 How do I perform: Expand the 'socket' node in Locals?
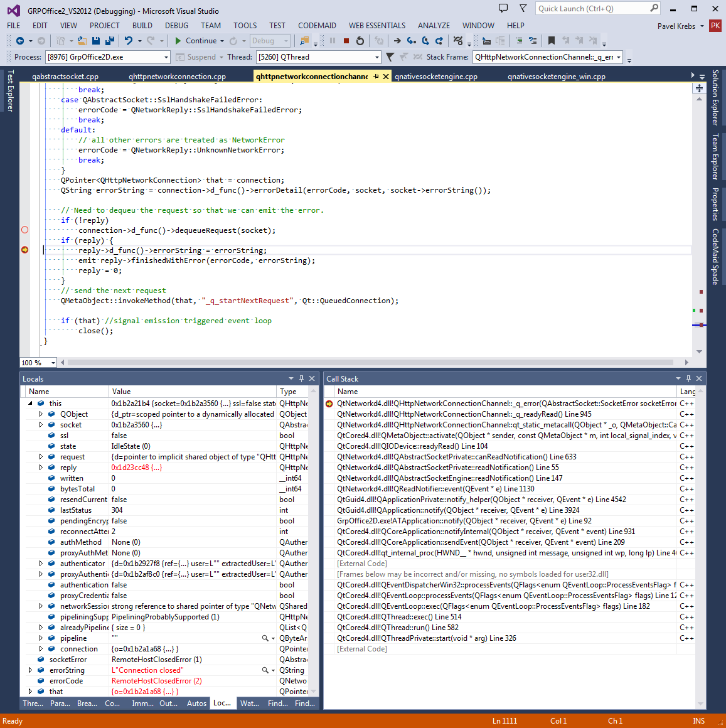tap(41, 425)
